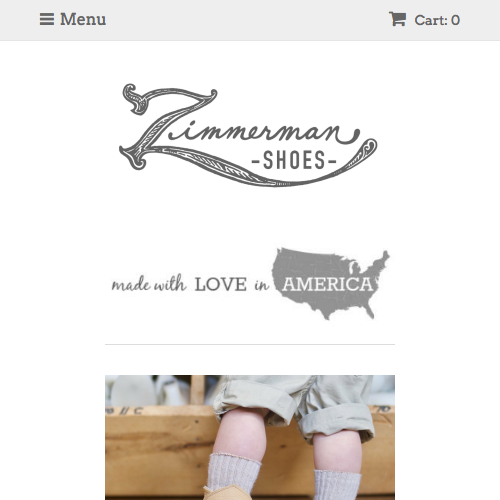Click the 'in' script word in banner
Viewport: 500px width, 500px height.
click(x=261, y=285)
